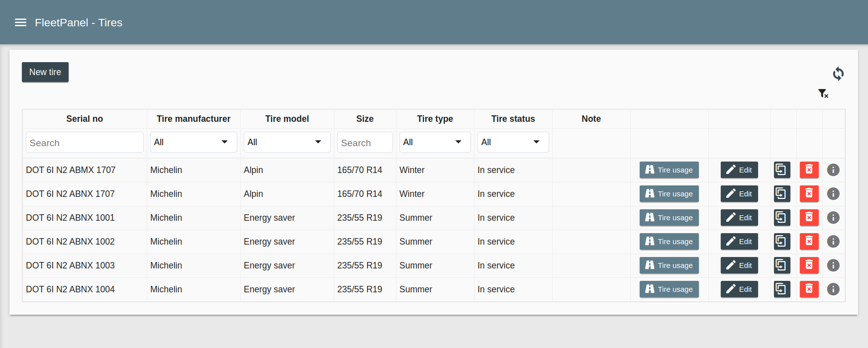Delete tire DOT 6I N2 ABNX 1001

809,218
